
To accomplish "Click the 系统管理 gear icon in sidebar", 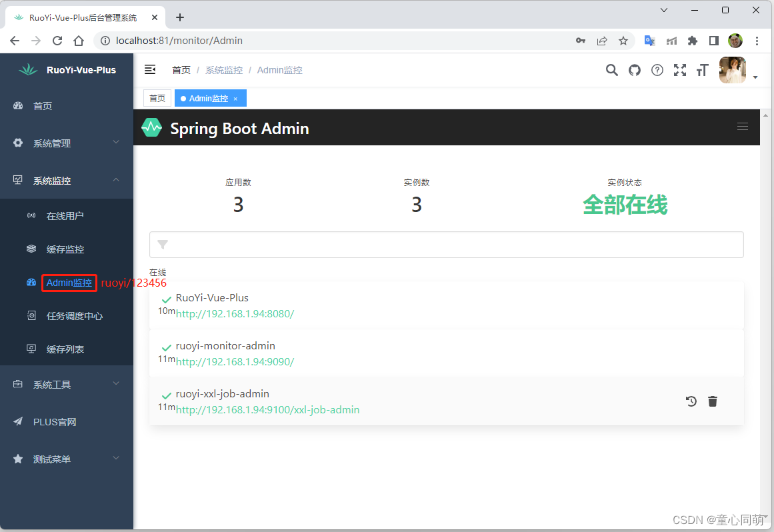I will click(x=18, y=143).
